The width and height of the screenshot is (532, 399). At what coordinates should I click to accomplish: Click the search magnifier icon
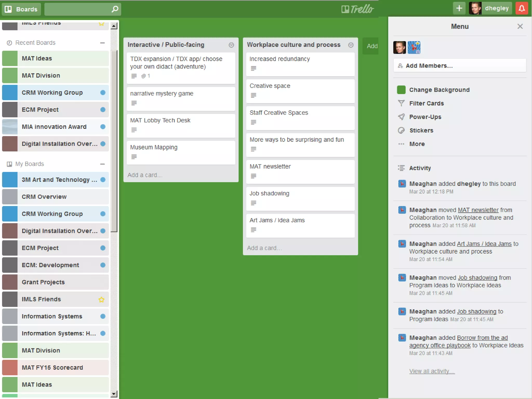click(115, 9)
